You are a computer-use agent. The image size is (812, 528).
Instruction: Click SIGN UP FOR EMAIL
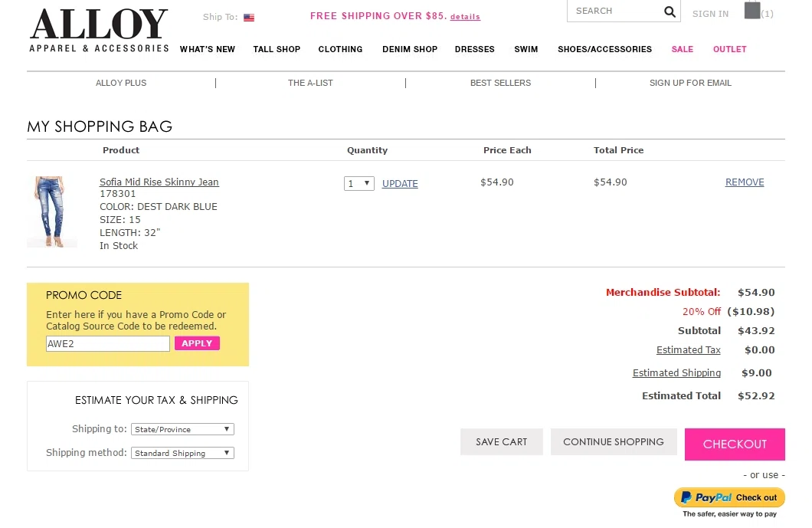coord(690,83)
